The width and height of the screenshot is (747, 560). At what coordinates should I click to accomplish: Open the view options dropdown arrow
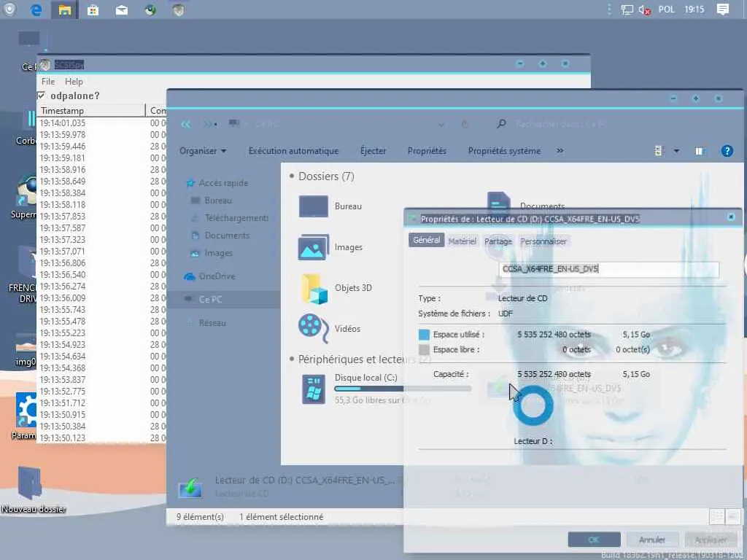pos(676,151)
